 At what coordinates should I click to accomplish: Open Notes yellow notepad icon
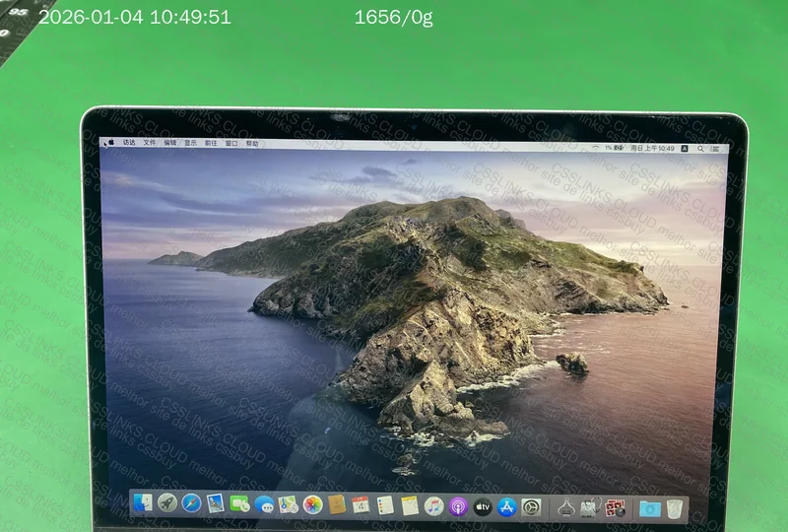point(410,505)
